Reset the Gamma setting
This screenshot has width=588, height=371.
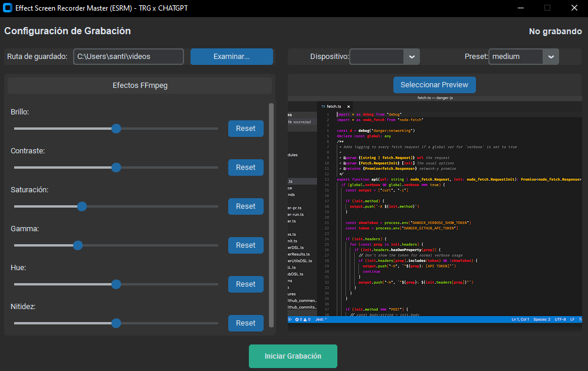point(245,245)
